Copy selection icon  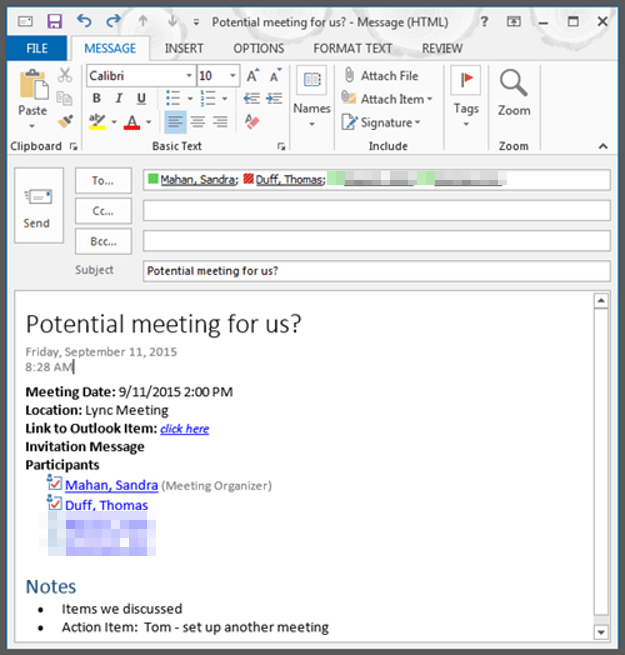coord(64,98)
